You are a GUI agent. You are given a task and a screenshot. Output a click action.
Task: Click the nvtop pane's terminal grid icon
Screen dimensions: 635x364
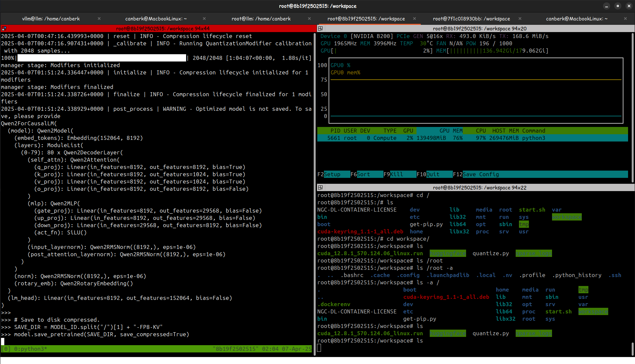tap(320, 29)
